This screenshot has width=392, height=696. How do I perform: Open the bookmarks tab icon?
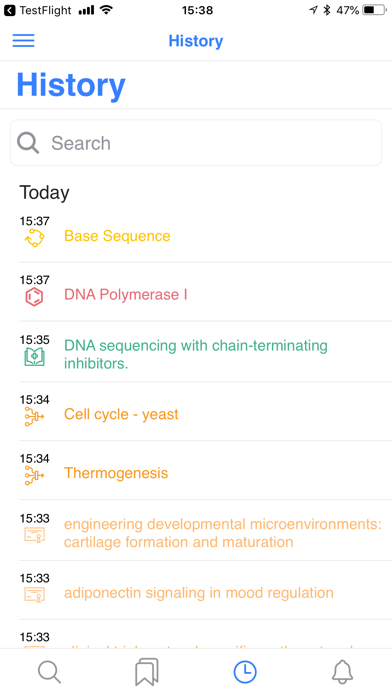(147, 672)
